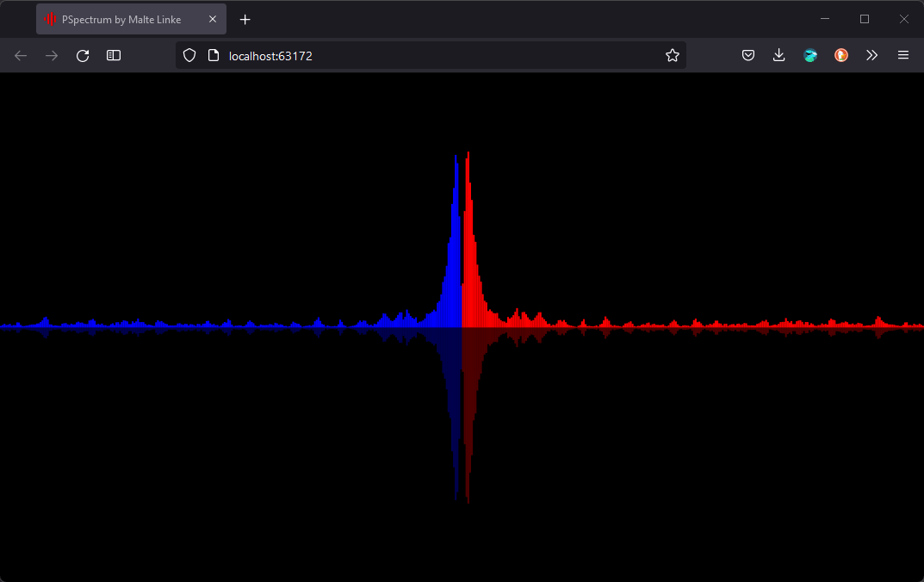The height and width of the screenshot is (582, 924).
Task: Open the downloads panel
Action: (x=779, y=55)
